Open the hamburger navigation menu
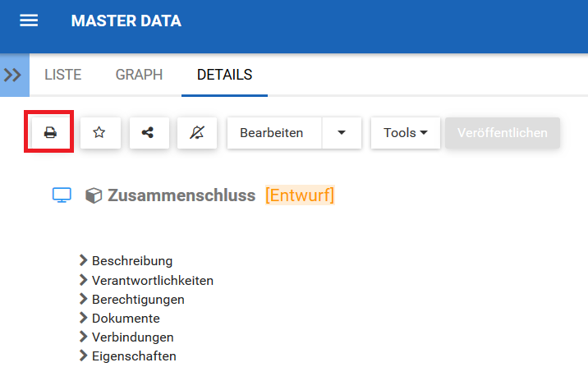This screenshot has height=390, width=588. [29, 21]
